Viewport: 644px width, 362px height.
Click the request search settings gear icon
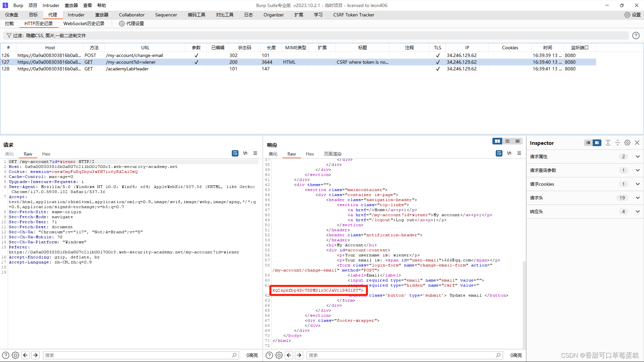tap(15, 355)
